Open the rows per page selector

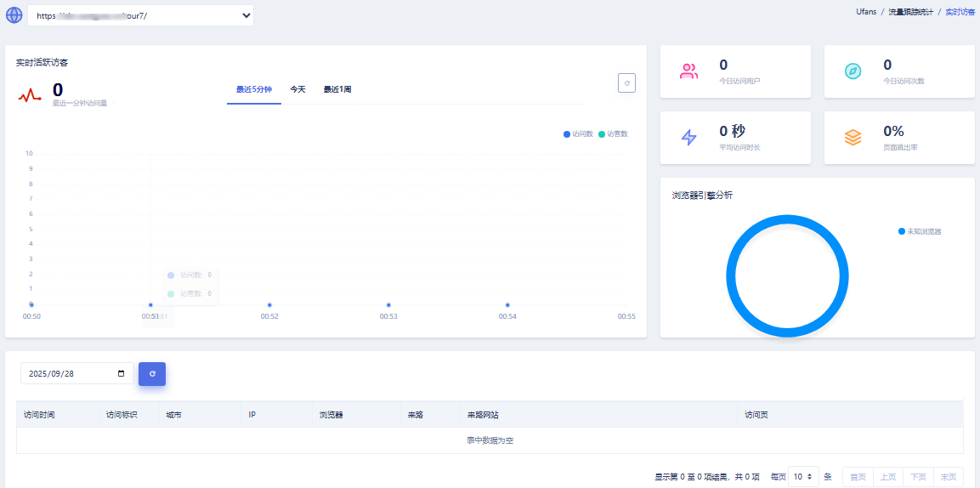(803, 477)
